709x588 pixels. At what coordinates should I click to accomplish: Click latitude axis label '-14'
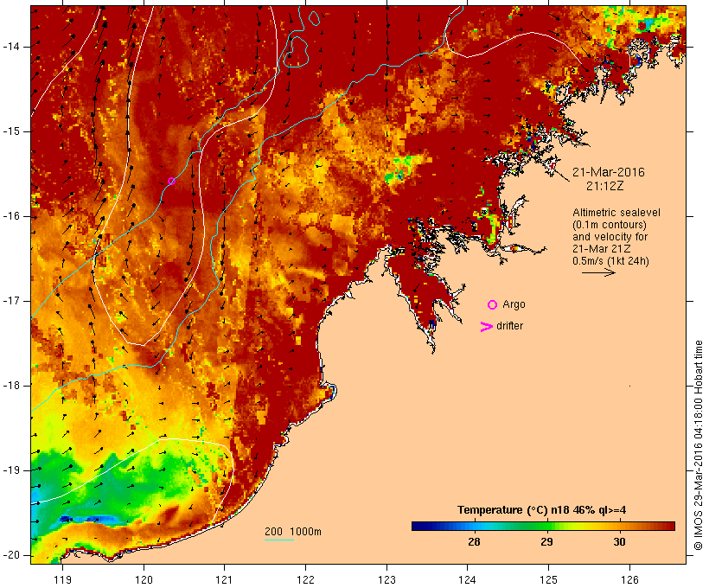point(10,47)
